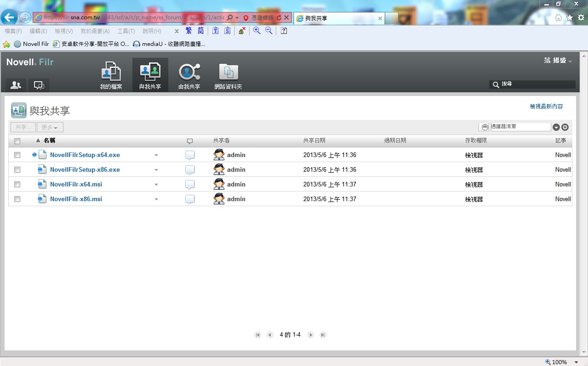
Task: Click the 共享... button
Action: (x=23, y=127)
